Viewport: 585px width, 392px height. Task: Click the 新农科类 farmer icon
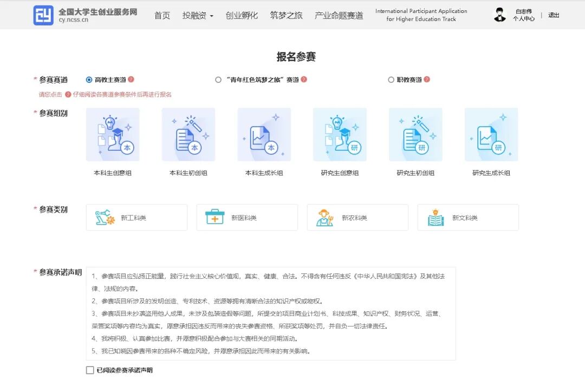[x=324, y=218]
